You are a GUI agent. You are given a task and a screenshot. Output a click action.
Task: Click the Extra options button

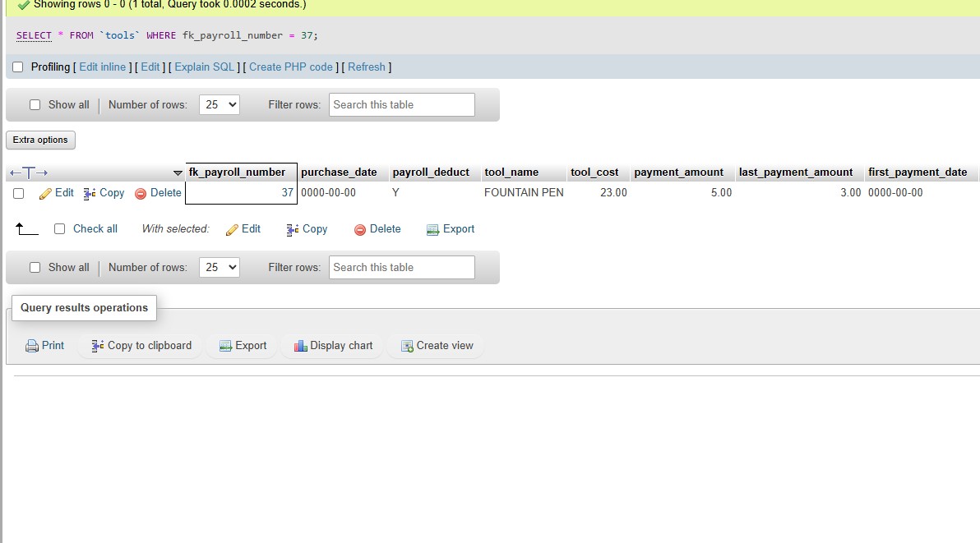click(x=40, y=140)
